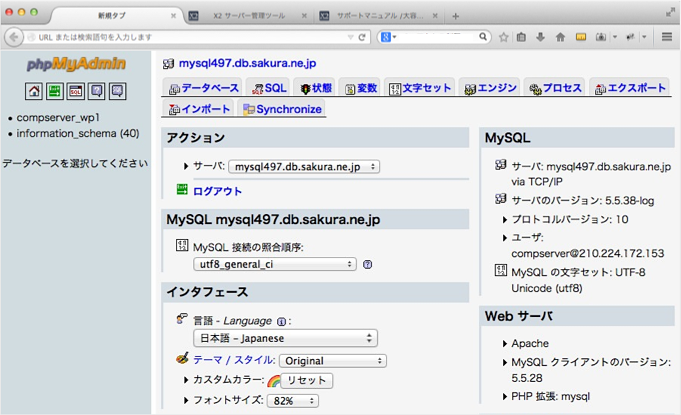Image resolution: width=681 pixels, height=415 pixels.
Task: Click the phpMyAdmin Home icon
Action: (x=33, y=91)
